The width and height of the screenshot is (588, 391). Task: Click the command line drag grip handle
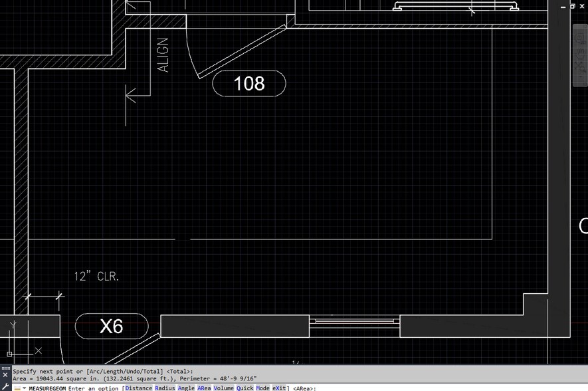5,368
